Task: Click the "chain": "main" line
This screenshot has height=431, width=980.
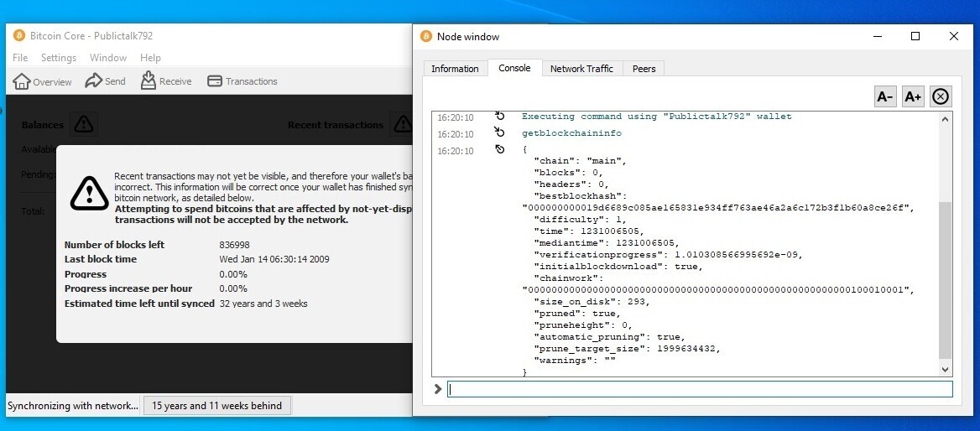Action: click(x=580, y=160)
